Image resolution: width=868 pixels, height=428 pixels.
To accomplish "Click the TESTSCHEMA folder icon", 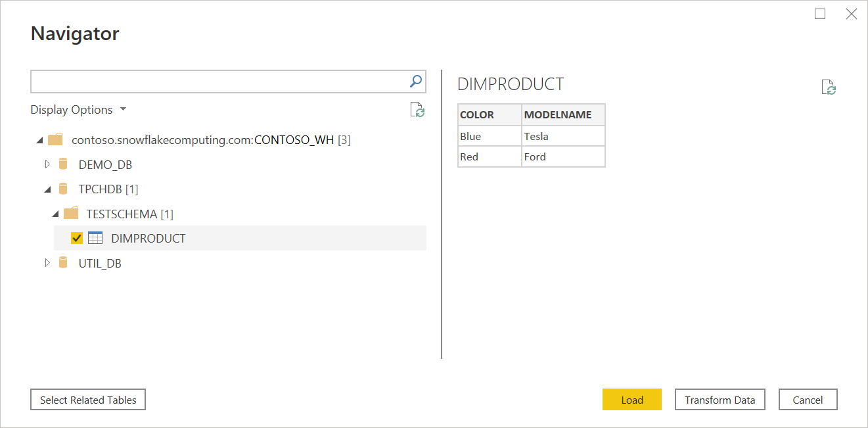I will click(x=72, y=213).
